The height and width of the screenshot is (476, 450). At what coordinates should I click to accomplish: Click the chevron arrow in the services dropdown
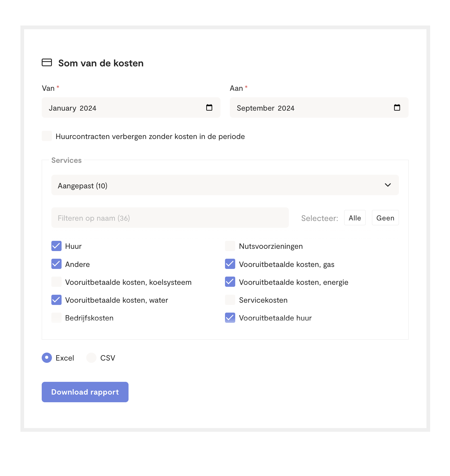[x=388, y=185]
